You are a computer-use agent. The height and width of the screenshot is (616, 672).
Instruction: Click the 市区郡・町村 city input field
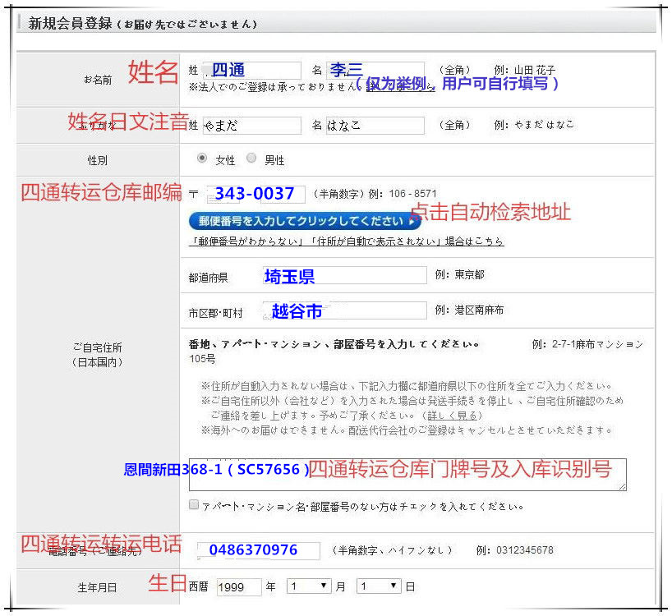coord(344,310)
